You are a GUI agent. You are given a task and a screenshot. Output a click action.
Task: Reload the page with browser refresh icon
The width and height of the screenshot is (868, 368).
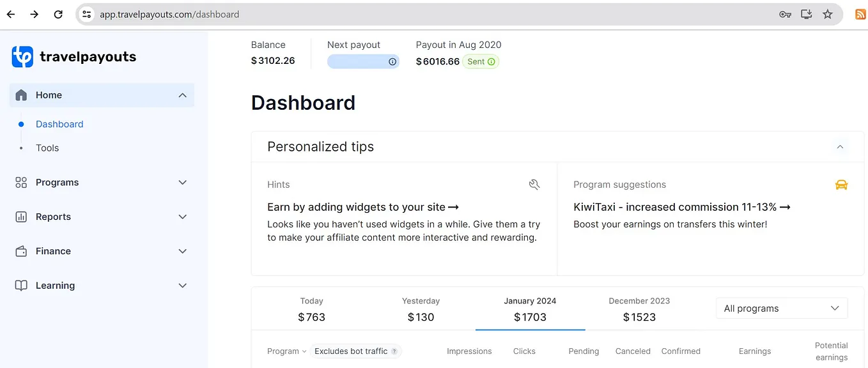click(x=58, y=14)
